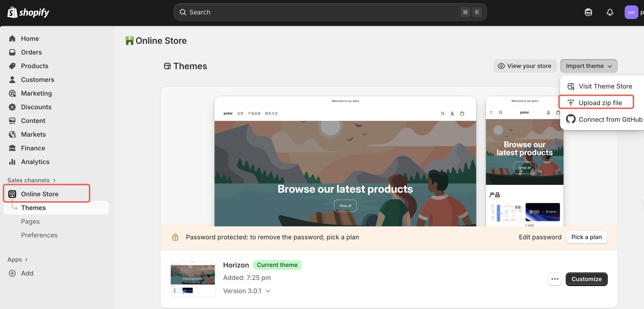Click the Finance sidebar item
644x309 pixels.
(33, 148)
